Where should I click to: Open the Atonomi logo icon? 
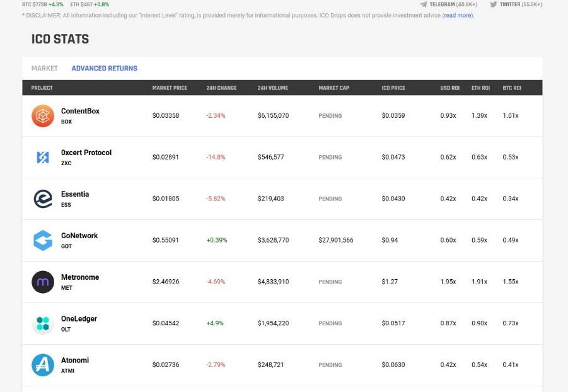43,365
